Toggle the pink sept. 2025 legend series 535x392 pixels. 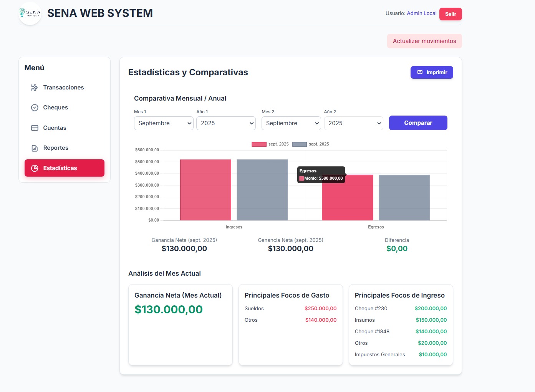point(259,144)
